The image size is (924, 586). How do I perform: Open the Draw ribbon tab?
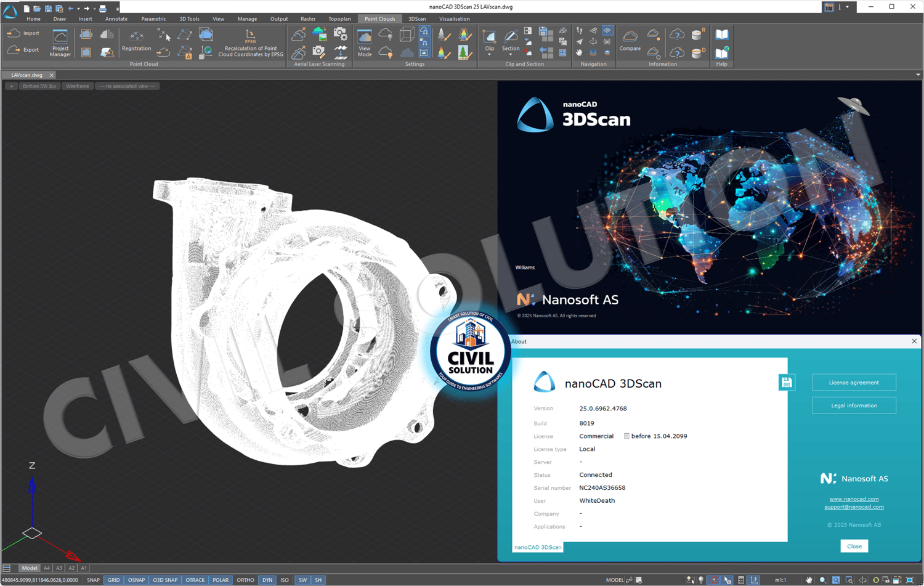click(x=60, y=19)
